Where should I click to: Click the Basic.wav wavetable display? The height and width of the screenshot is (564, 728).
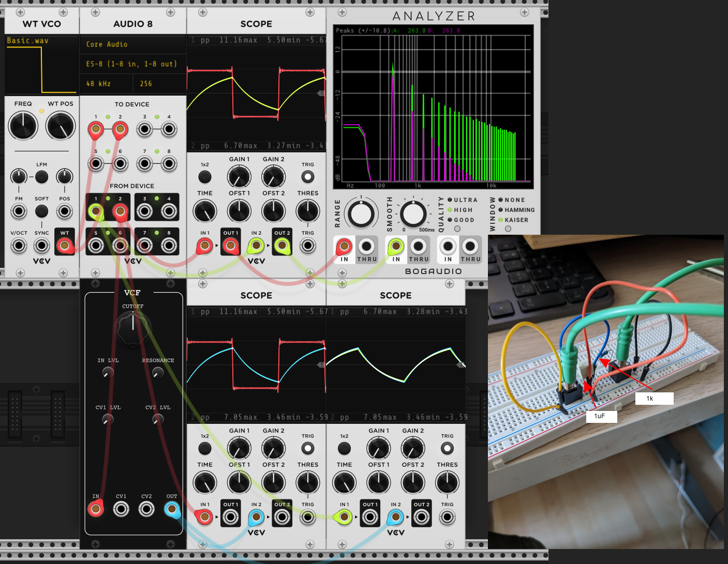(41, 65)
